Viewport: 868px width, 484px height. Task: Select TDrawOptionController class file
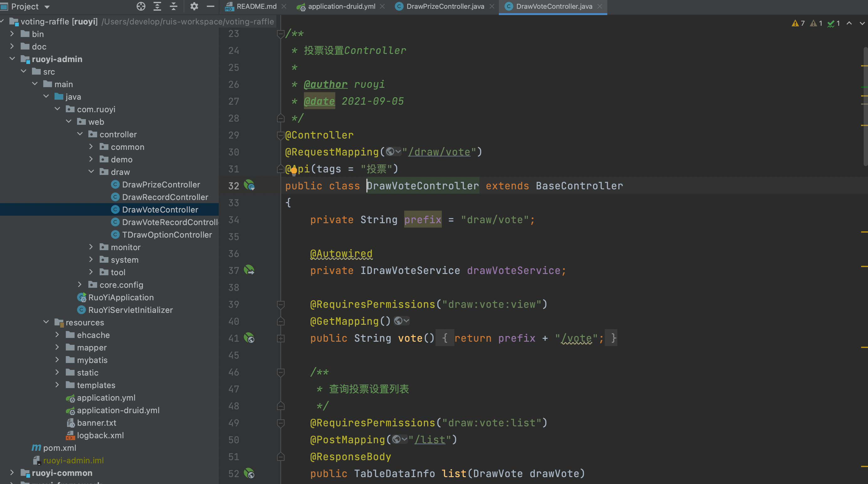tap(167, 234)
